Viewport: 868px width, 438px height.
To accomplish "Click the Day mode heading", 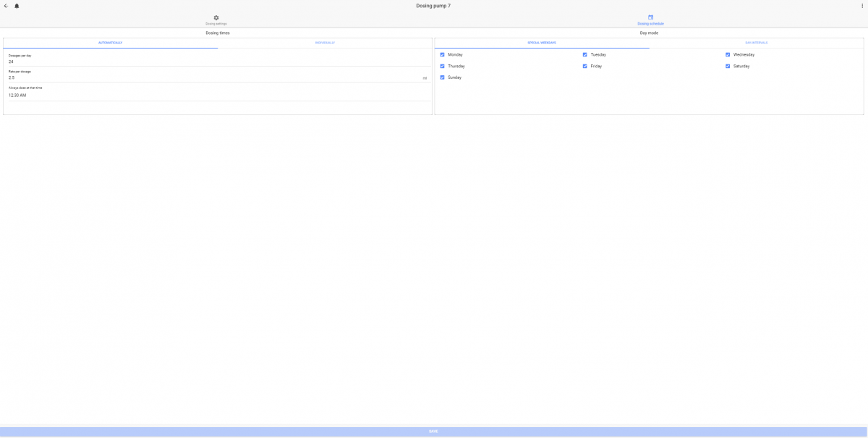I will pyautogui.click(x=649, y=33).
